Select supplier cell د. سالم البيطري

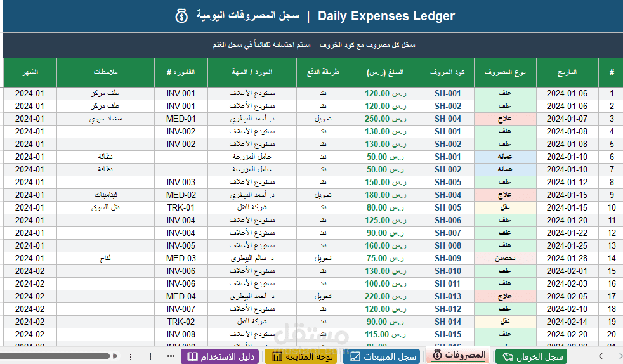point(252,258)
